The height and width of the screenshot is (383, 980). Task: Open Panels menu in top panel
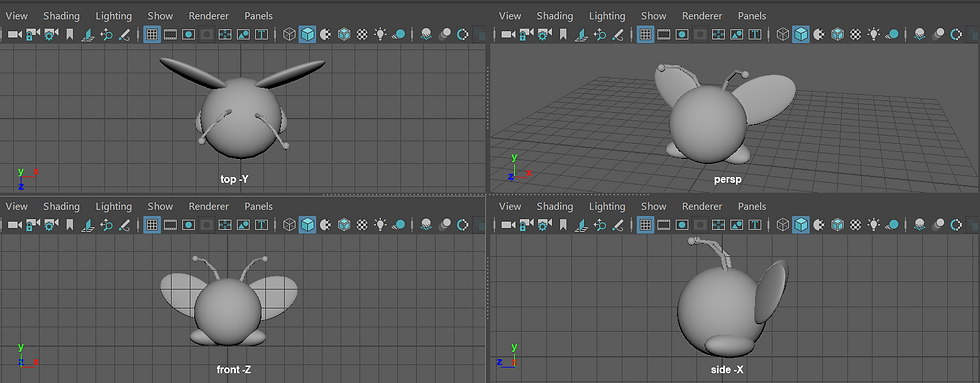pyautogui.click(x=259, y=16)
